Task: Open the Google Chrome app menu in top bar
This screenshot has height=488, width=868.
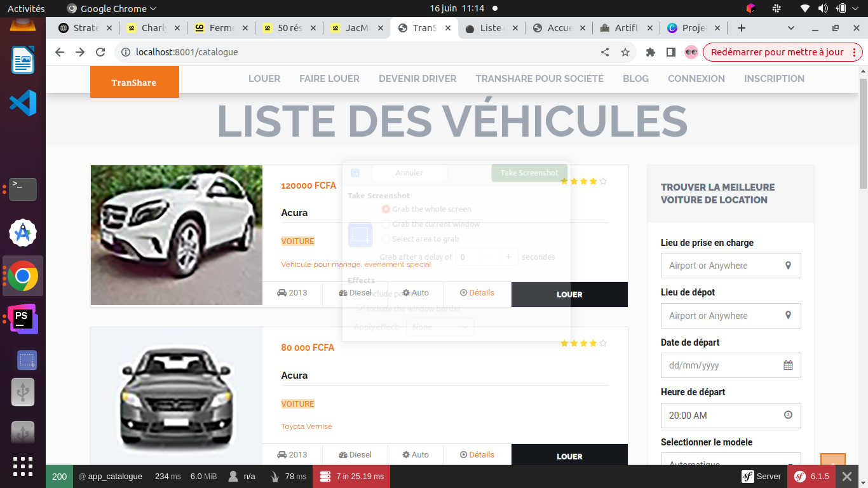Action: pyautogui.click(x=111, y=8)
